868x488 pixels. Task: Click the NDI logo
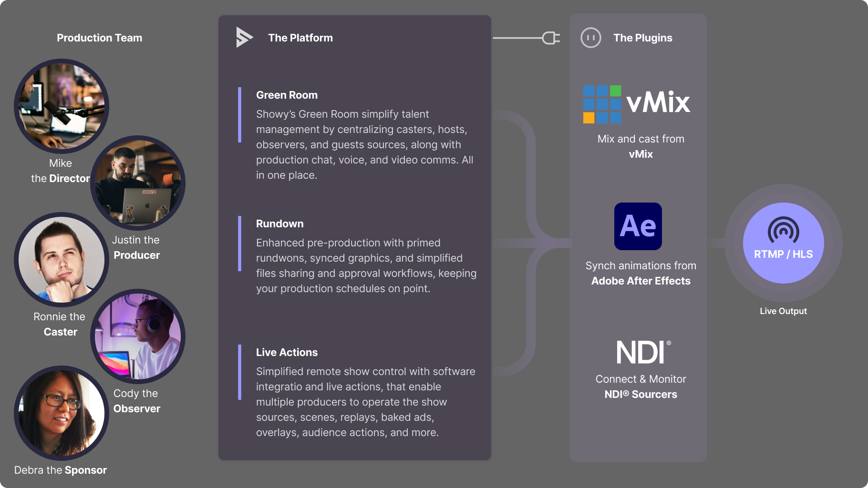642,353
